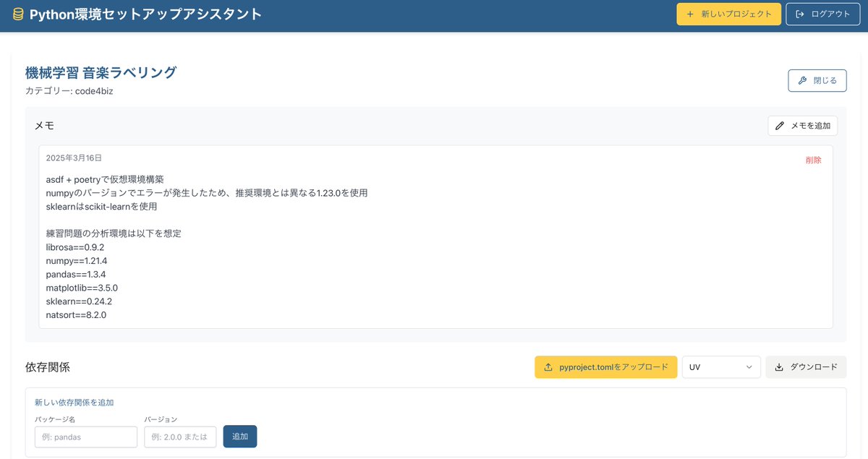Click the Python環境セットアップアシスタント title

pyautogui.click(x=146, y=14)
